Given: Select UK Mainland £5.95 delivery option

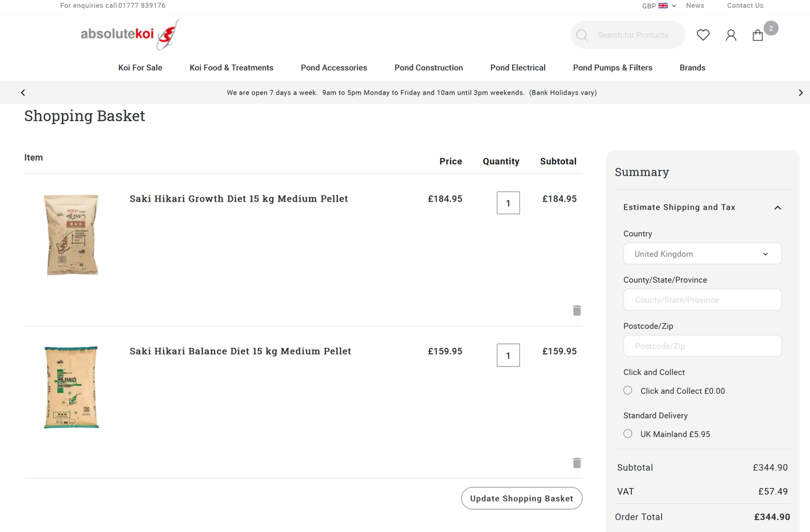Looking at the screenshot, I should click(x=628, y=434).
